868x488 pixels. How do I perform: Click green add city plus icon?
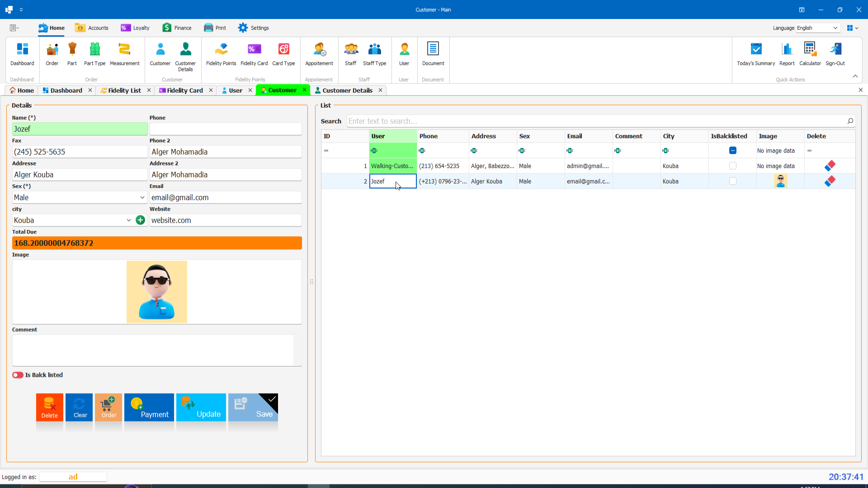(x=140, y=220)
